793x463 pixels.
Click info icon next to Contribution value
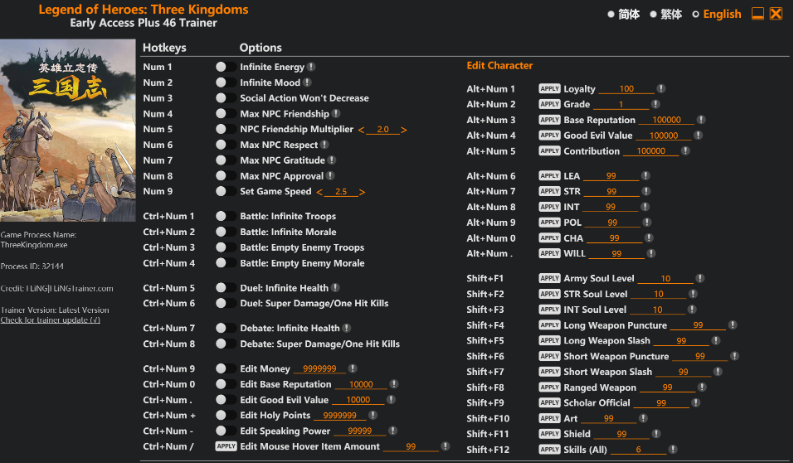tap(685, 151)
